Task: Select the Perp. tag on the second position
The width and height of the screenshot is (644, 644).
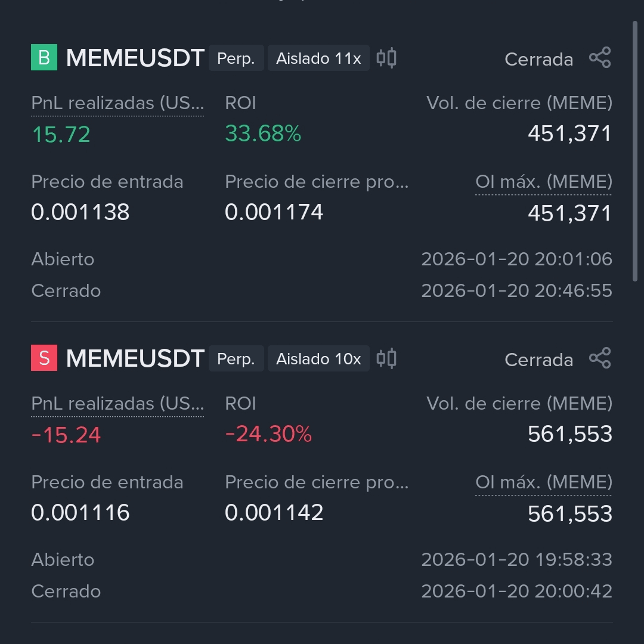Action: coord(236,358)
